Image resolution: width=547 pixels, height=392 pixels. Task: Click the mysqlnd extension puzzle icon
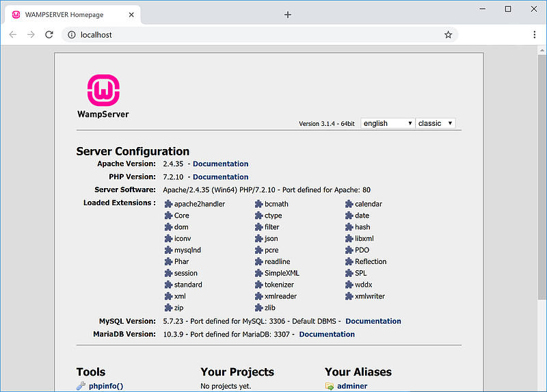click(x=168, y=250)
